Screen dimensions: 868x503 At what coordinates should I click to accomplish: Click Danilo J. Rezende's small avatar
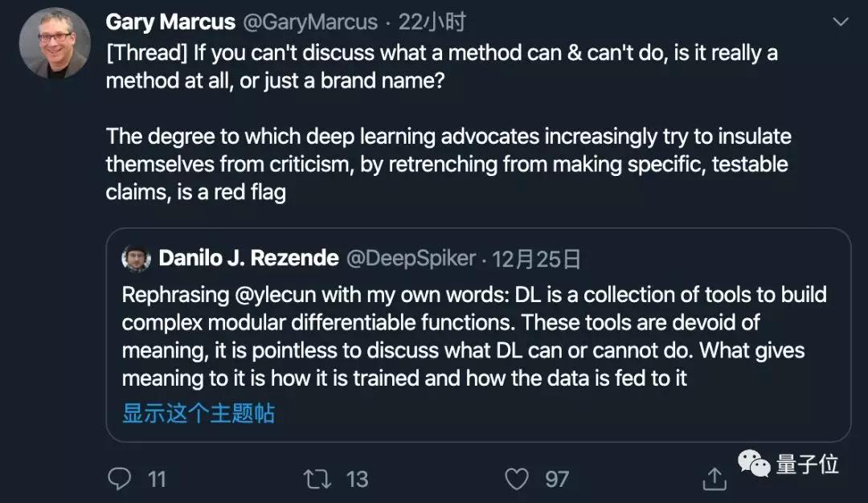pyautogui.click(x=137, y=259)
